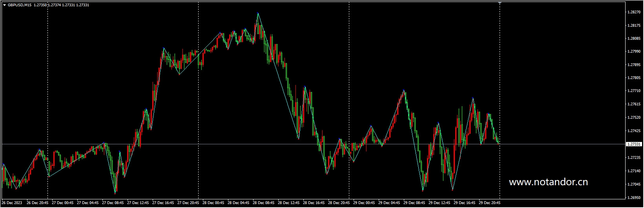
Task: Select the 27 Dec 12:45 time label
Action: [x=139, y=203]
